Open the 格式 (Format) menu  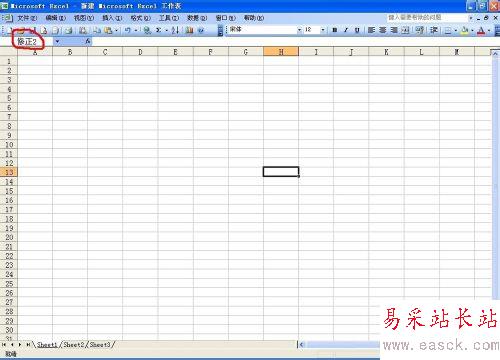tap(141, 18)
